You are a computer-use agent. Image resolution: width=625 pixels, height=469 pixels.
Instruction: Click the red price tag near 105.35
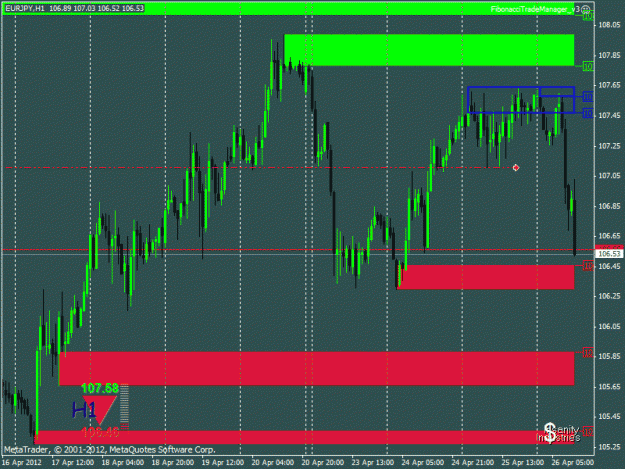pos(588,431)
